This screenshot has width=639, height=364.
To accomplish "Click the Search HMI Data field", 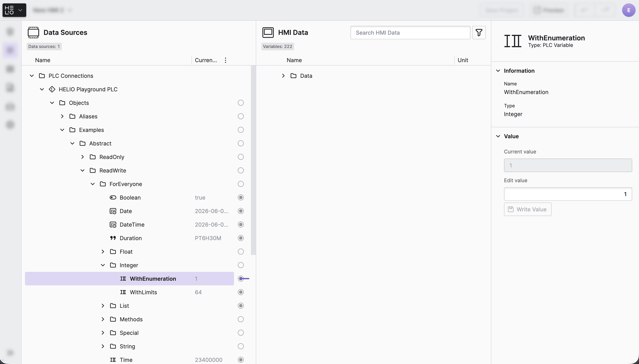I will tap(410, 33).
